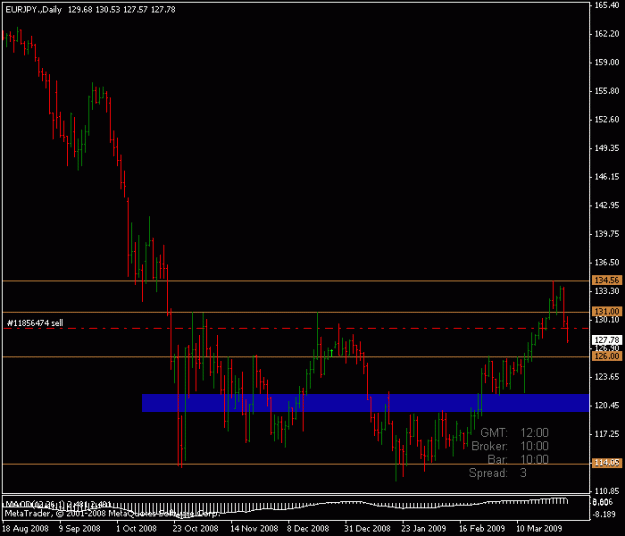Viewport: 625px width, 536px height.
Task: Click the 123.65 price scale value
Action: coord(607,377)
